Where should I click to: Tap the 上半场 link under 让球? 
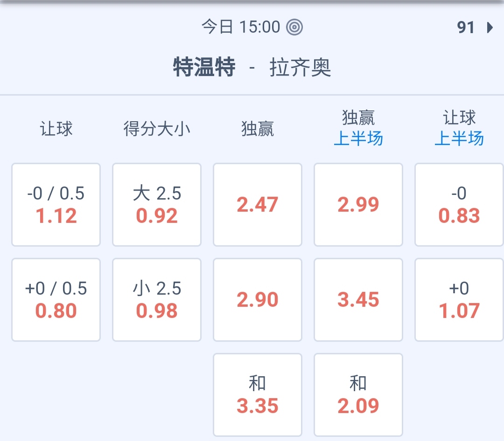click(x=459, y=139)
